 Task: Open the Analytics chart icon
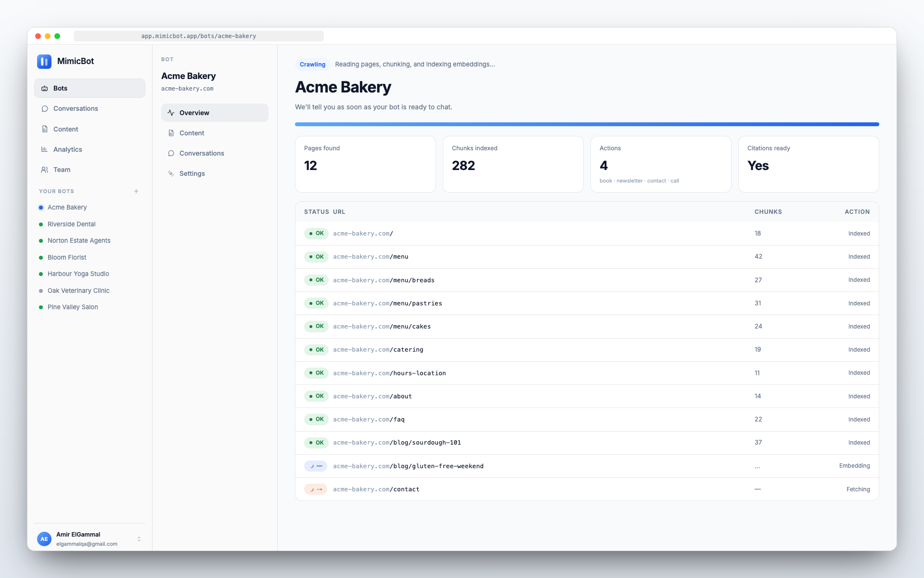click(45, 149)
